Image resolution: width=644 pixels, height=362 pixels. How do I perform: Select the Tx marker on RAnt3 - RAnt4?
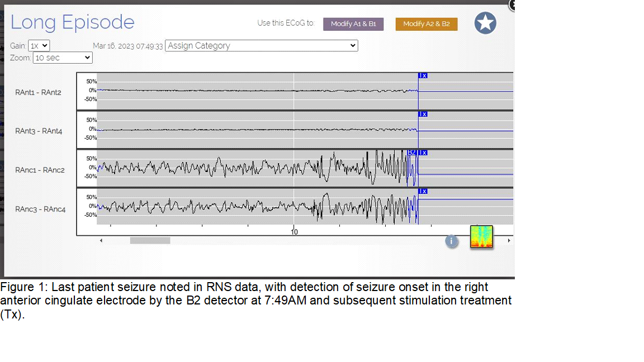(423, 114)
